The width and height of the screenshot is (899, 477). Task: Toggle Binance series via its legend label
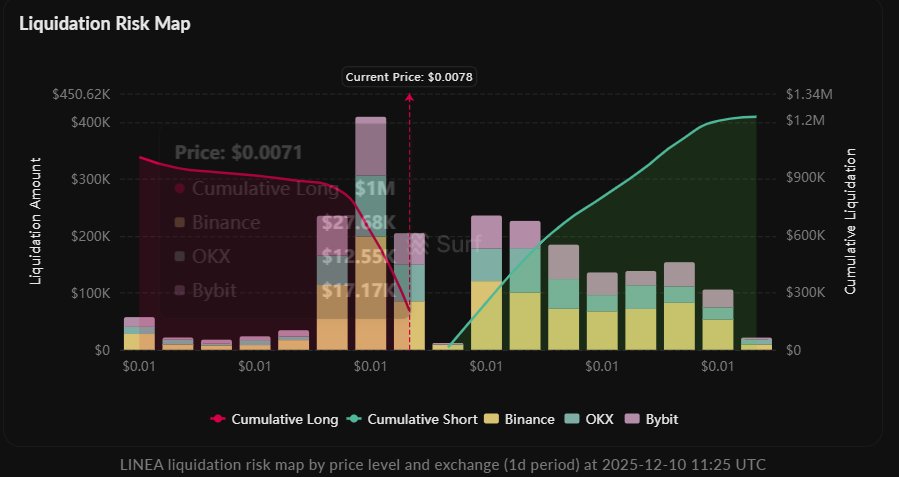click(526, 419)
